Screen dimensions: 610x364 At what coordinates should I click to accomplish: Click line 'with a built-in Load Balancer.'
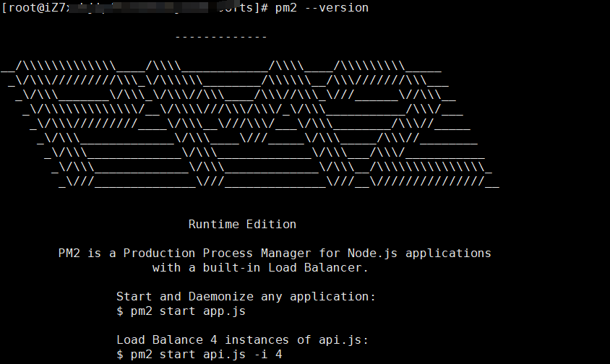(260, 268)
